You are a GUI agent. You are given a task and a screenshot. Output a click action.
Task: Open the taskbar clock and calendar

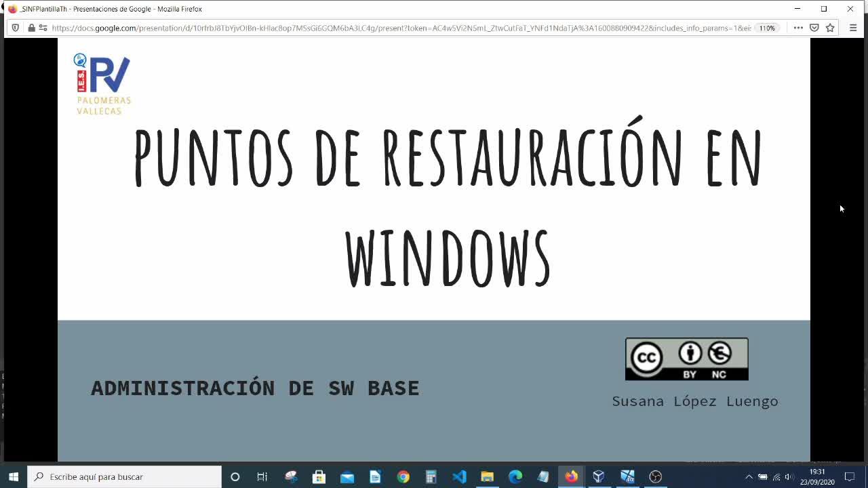click(x=817, y=476)
